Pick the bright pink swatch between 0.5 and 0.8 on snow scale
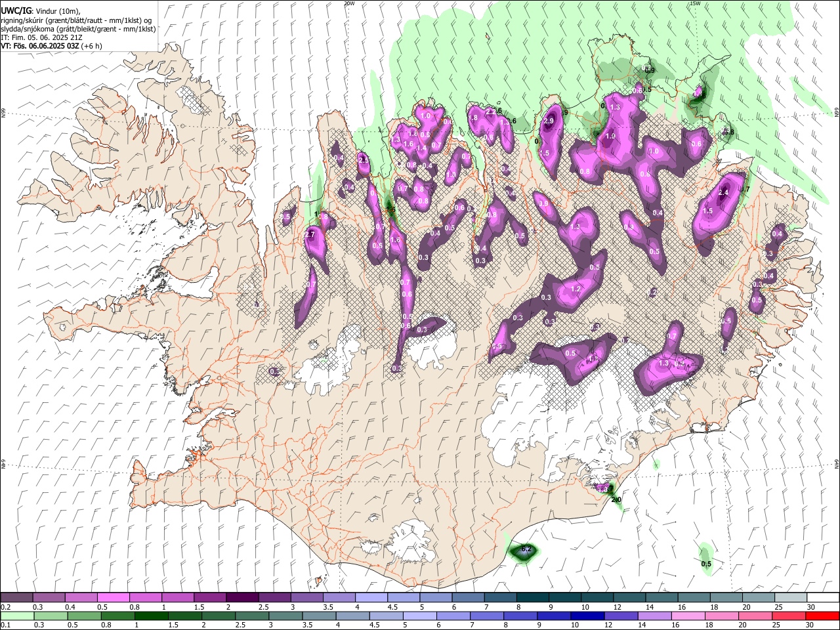Screen dimensions: 840x630 (x=112, y=598)
